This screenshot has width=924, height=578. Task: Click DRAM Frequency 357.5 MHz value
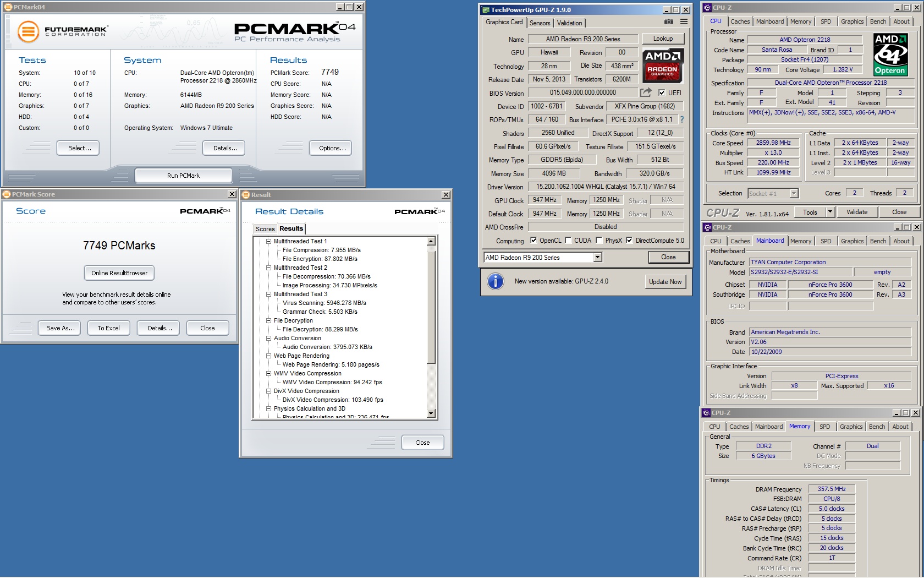831,489
